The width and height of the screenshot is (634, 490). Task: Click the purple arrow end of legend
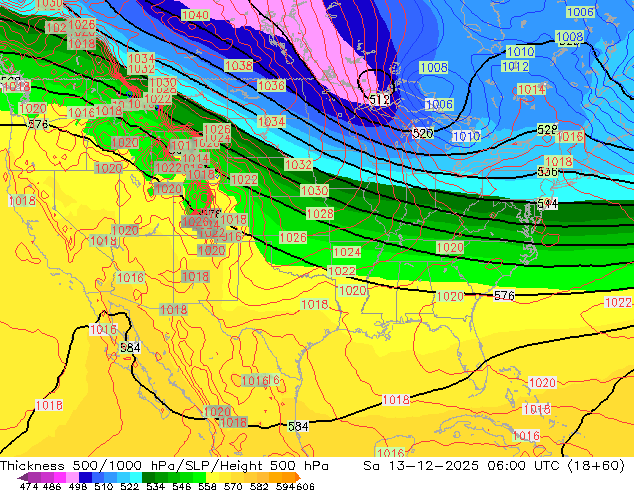pos(23,477)
